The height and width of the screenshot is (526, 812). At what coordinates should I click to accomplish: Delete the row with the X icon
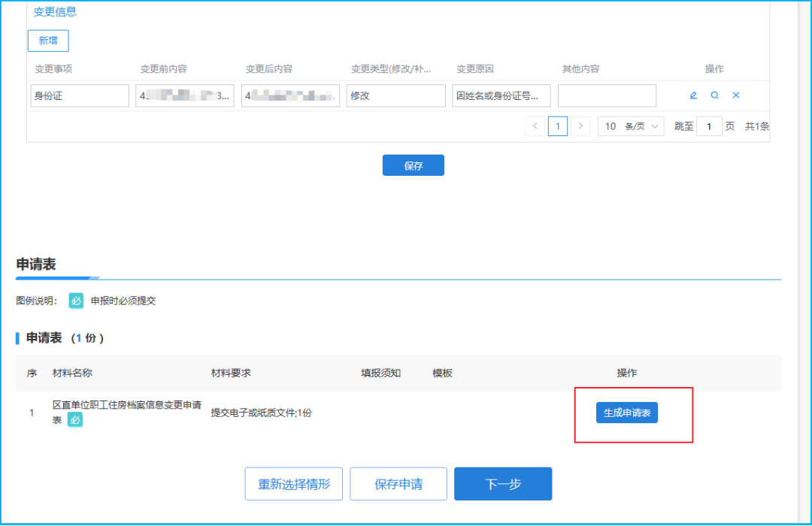(736, 95)
